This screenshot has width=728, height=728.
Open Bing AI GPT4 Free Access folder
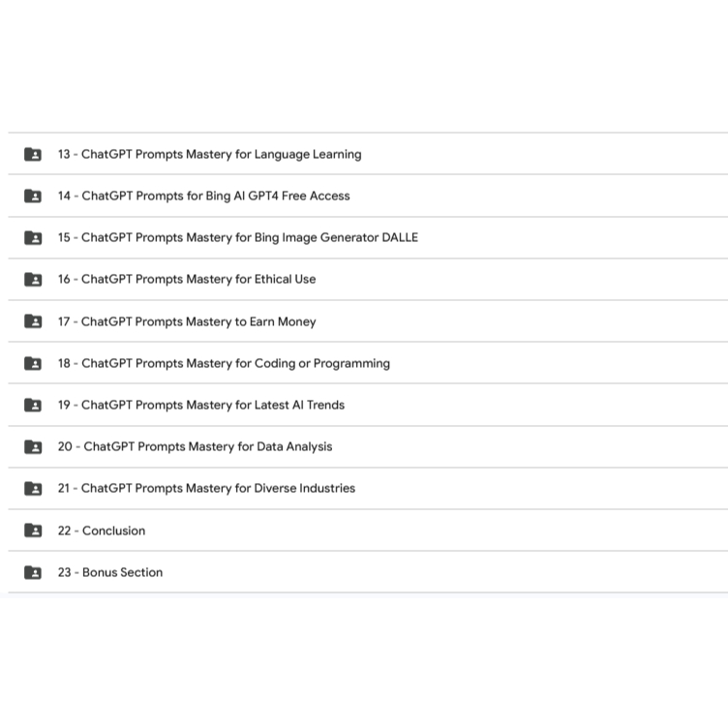[x=203, y=196]
